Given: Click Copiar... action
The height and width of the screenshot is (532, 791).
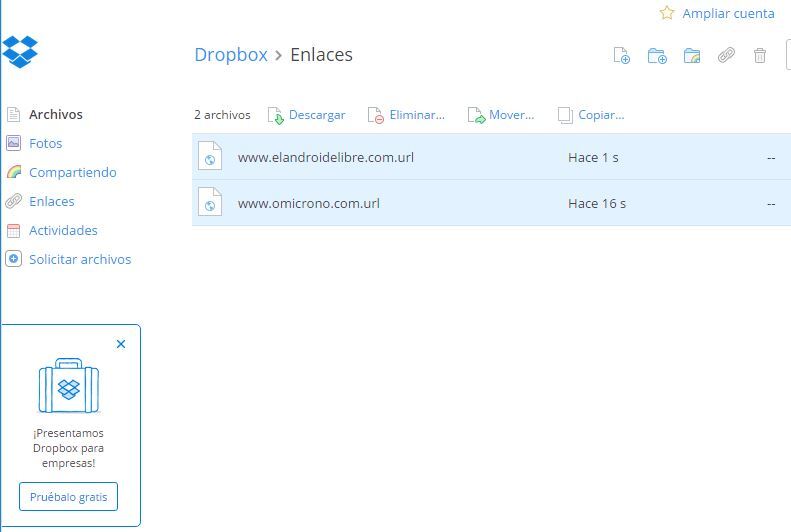Looking at the screenshot, I should click(x=601, y=115).
